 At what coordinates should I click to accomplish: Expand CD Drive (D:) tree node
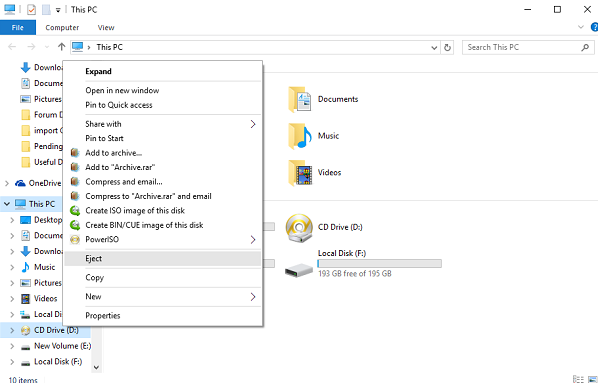pos(12,330)
